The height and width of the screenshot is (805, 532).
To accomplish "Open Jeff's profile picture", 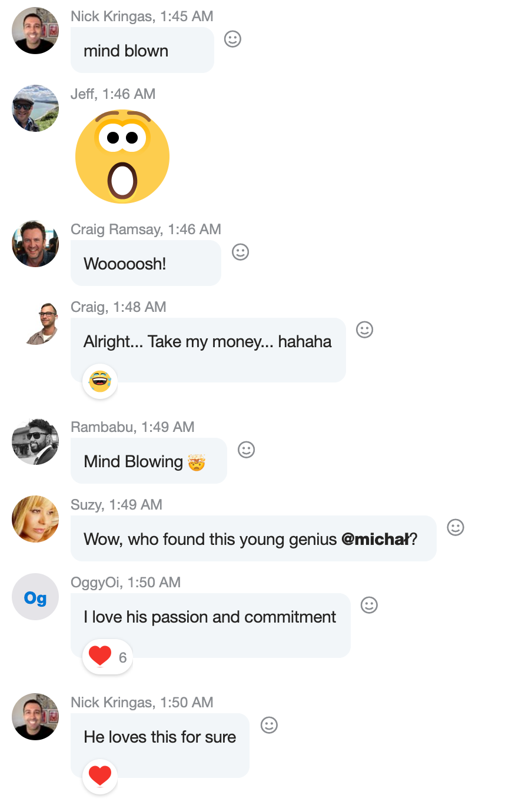I will (x=35, y=108).
